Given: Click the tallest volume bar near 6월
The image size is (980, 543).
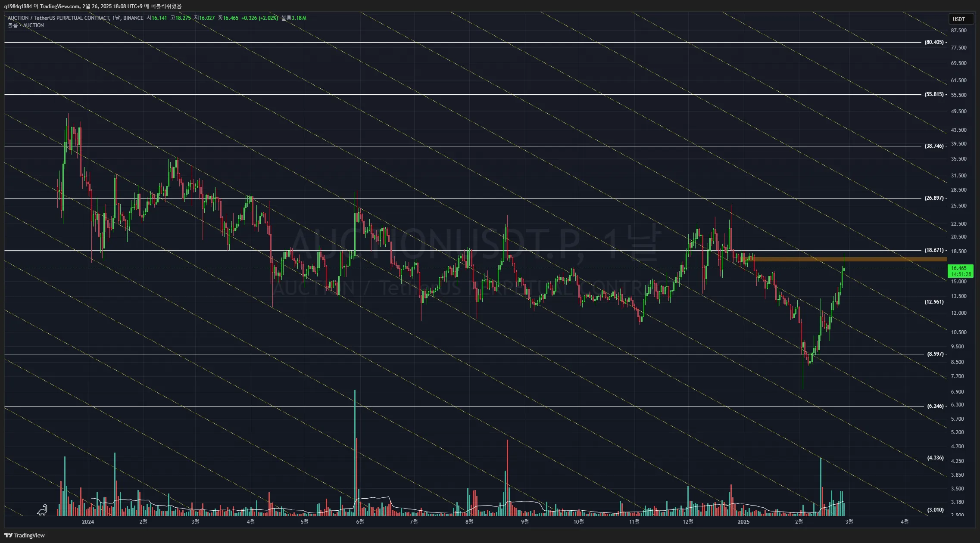Looking at the screenshot, I should coord(355,452).
